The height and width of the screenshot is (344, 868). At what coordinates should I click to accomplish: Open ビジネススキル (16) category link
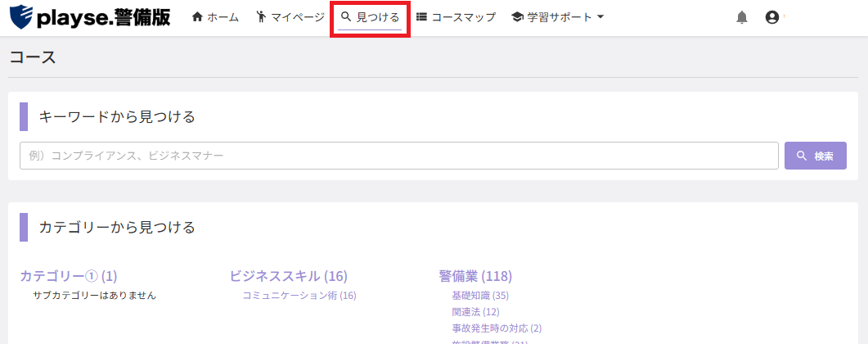[x=289, y=276]
